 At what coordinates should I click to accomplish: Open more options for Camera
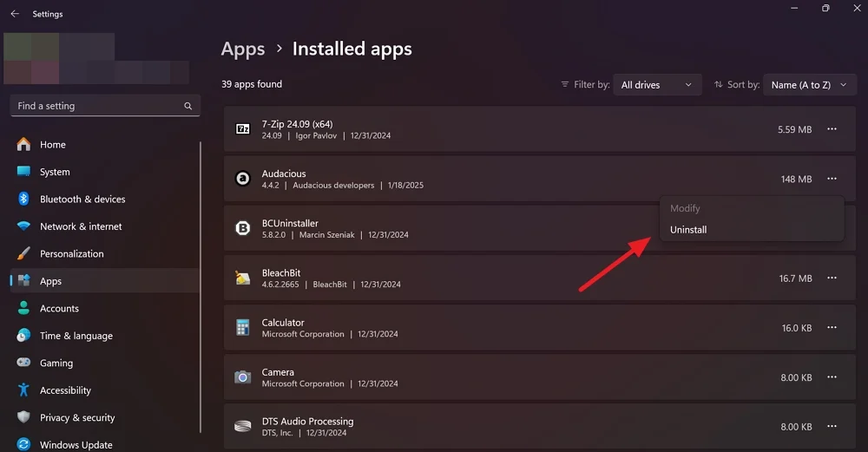tap(832, 377)
